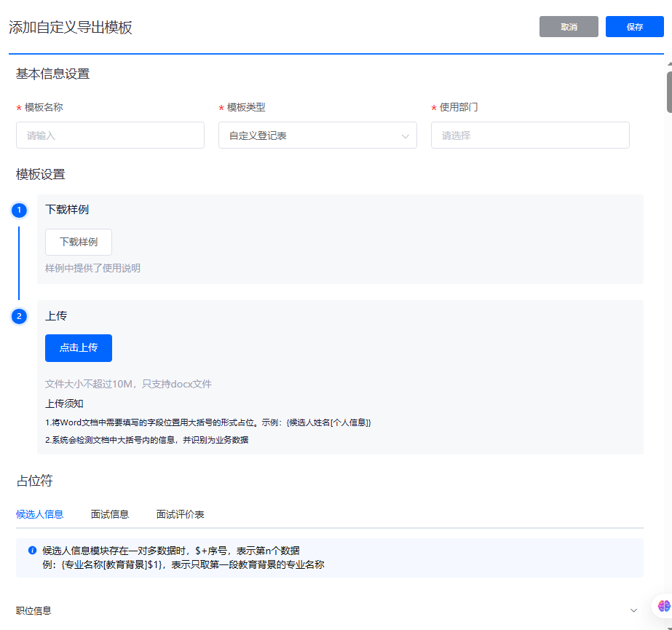This screenshot has height=630, width=672.
Task: Open the 模板类型 dropdown showing 自定义登记表
Action: (317, 135)
